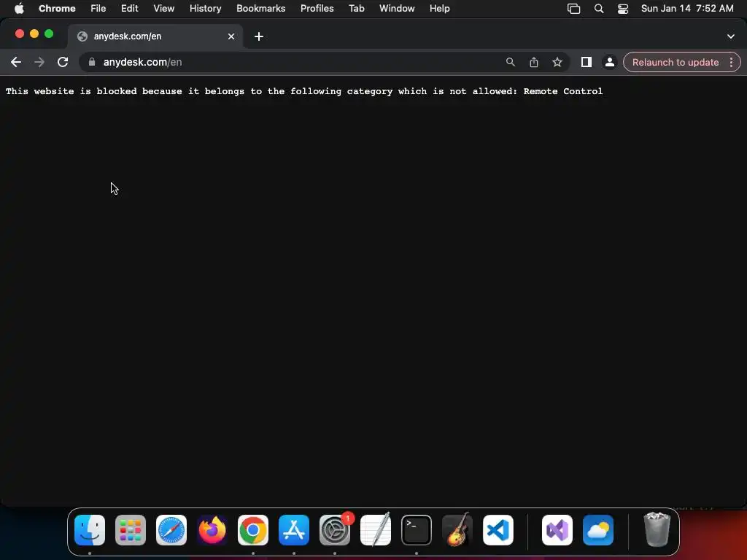747x560 pixels.
Task: Minimize Chrome with the yellow button
Action: point(34,34)
